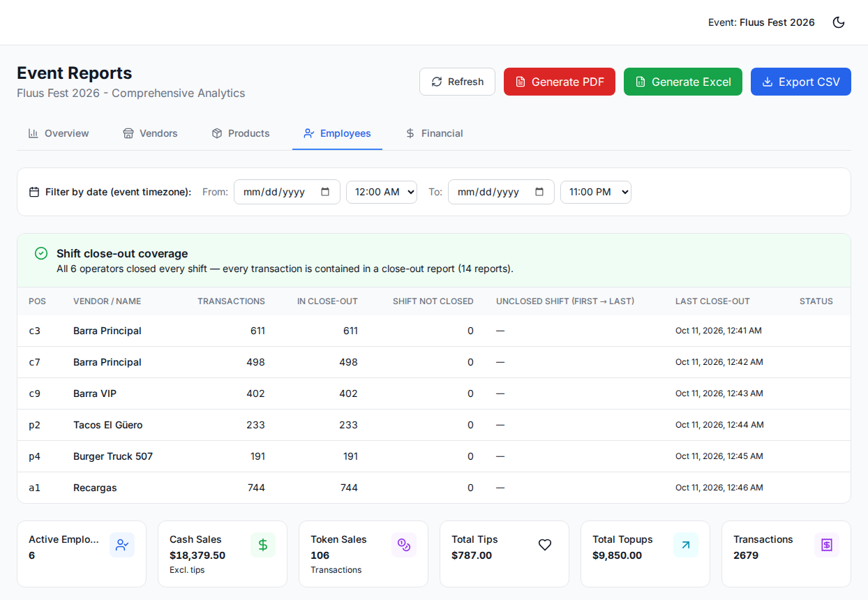Viewport: 868px width, 600px height.
Task: Click the Cash Sales dollar icon
Action: tap(263, 545)
